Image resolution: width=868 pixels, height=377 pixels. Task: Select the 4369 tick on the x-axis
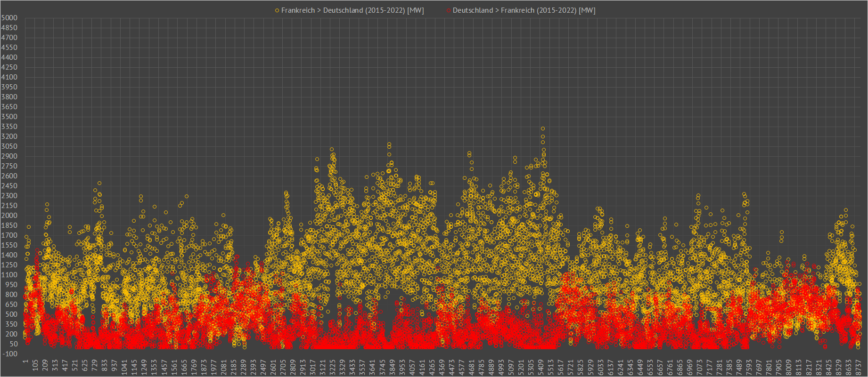click(x=442, y=365)
